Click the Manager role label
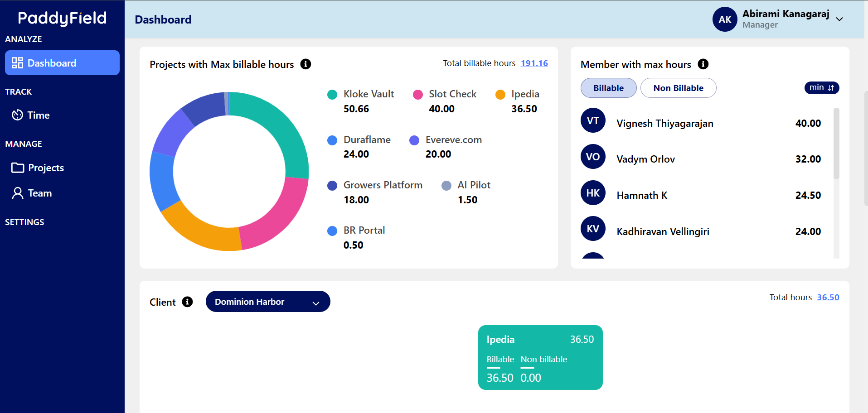This screenshot has height=413, width=868. pos(760,25)
